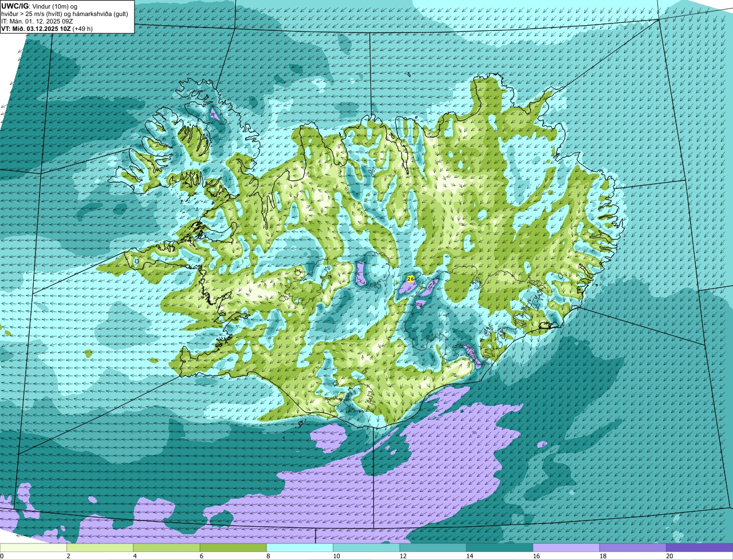Click the valid time 'VT: Mið. 03.12.2025 10Z'
This screenshot has width=733, height=560.
click(36, 29)
